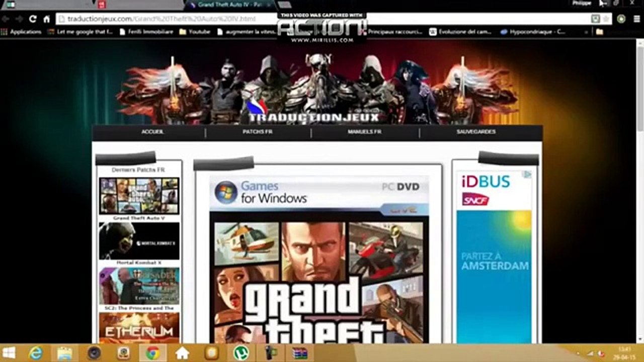Open the Applications bookmarks shortcut
This screenshot has height=362, width=644.
(21, 32)
